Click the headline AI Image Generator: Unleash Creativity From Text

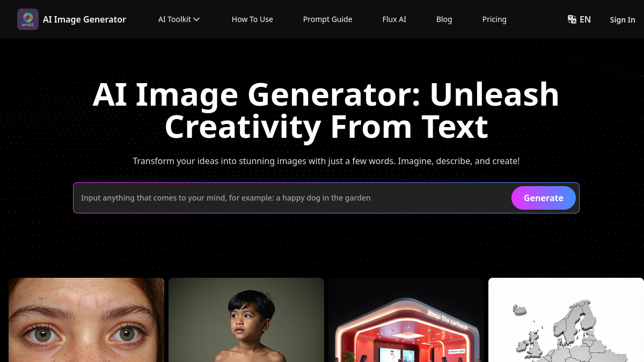pos(326,110)
